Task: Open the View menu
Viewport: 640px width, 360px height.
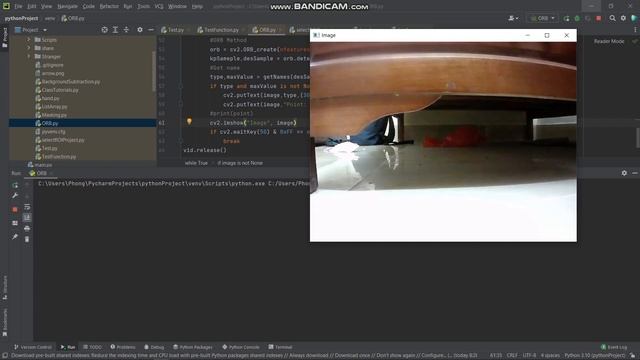Action: coord(47,7)
